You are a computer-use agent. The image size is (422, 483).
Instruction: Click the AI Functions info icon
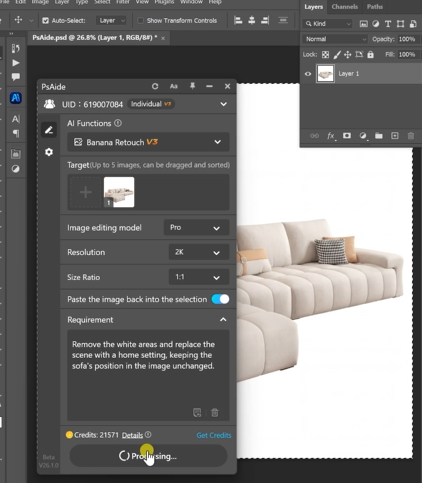point(118,123)
